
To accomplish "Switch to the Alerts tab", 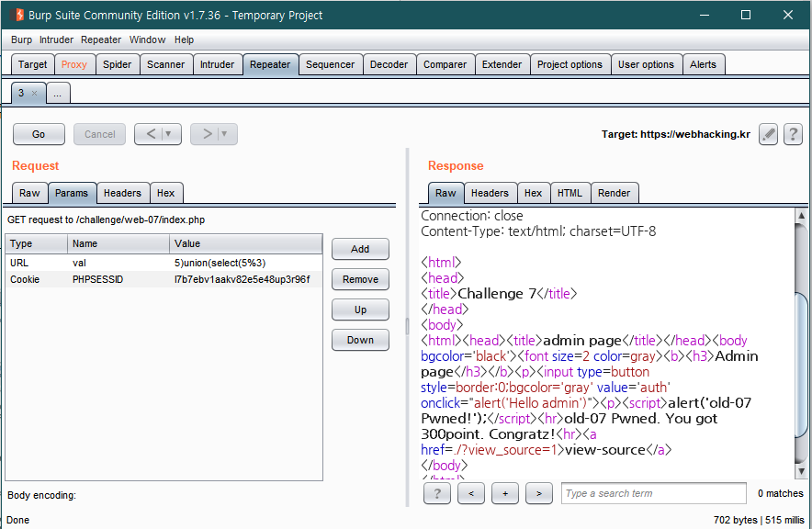I will 703,64.
